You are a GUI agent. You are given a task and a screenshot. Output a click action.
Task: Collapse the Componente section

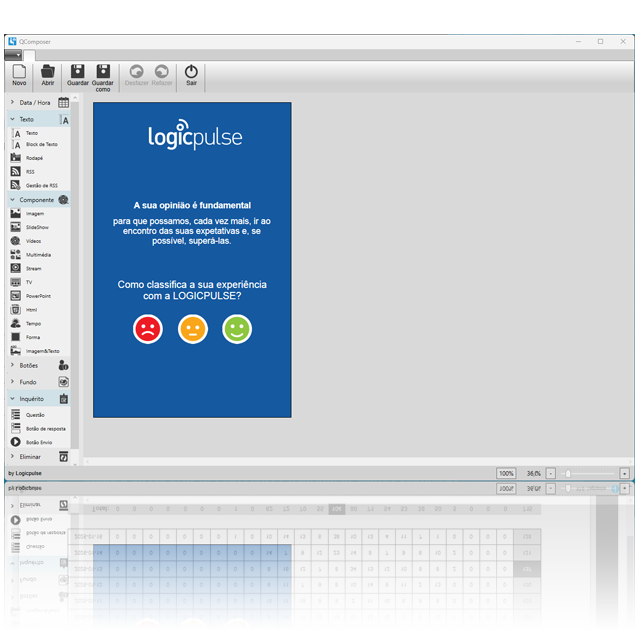click(39, 200)
